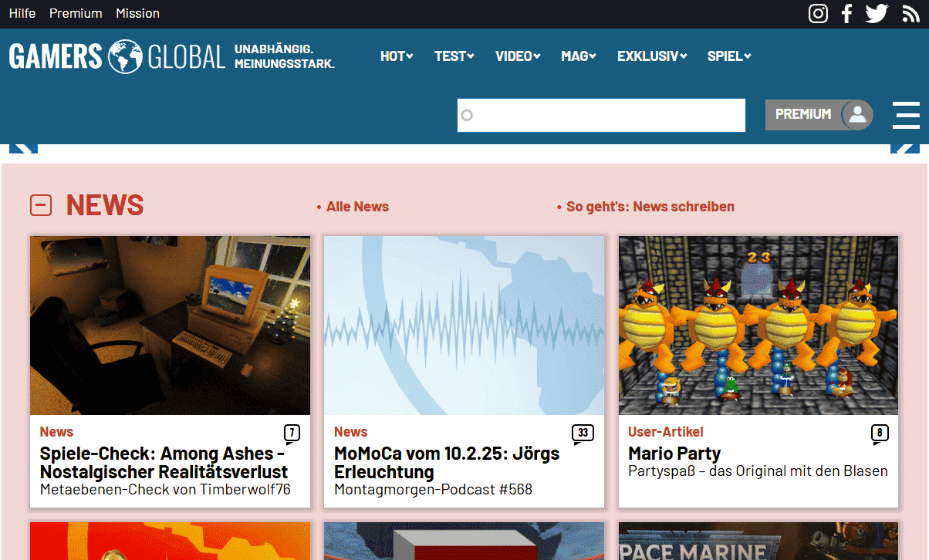Expand the HOT dropdown menu

click(x=397, y=56)
